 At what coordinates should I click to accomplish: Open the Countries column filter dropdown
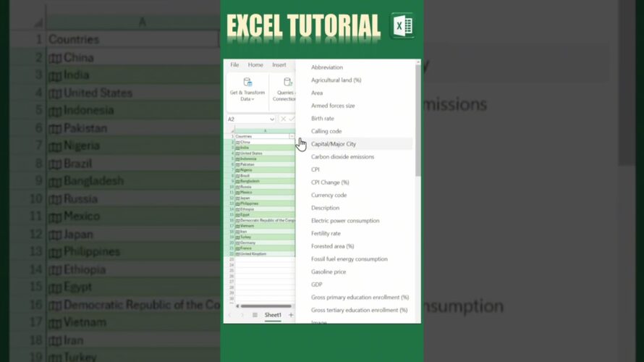point(292,136)
